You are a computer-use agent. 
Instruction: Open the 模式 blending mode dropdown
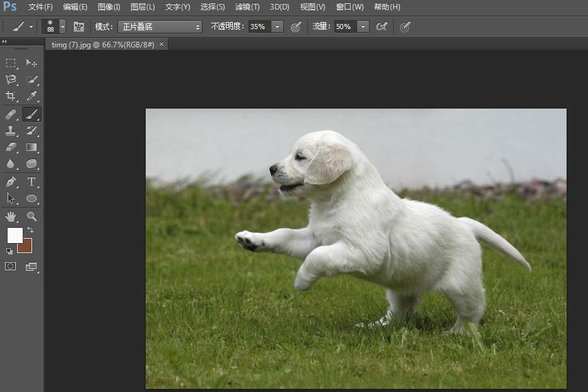(159, 27)
